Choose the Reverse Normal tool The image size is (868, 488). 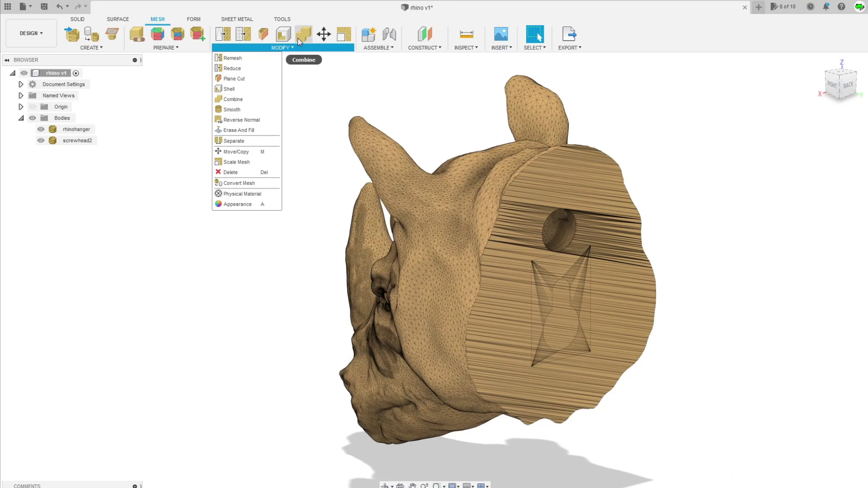tap(242, 120)
